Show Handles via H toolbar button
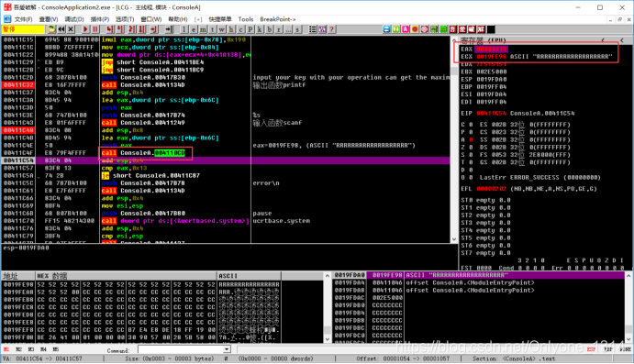 tap(231, 29)
